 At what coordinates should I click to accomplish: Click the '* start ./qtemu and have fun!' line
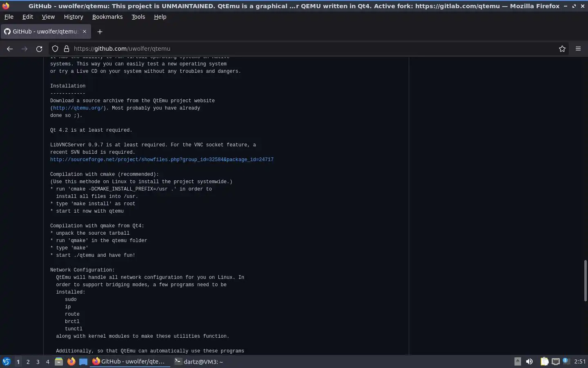coord(93,255)
